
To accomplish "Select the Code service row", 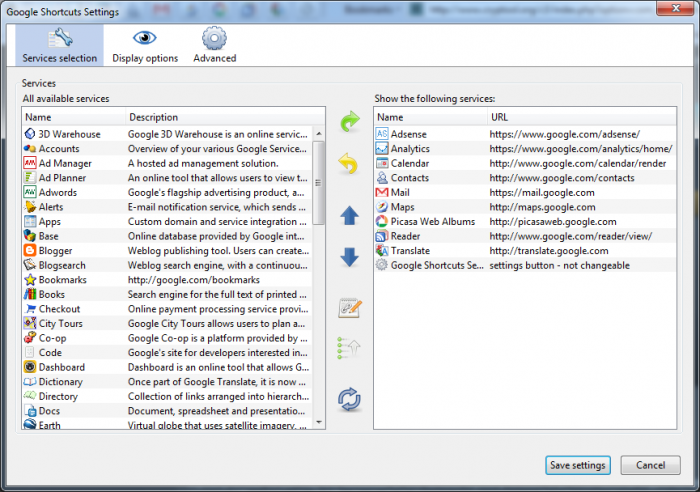I will [167, 353].
